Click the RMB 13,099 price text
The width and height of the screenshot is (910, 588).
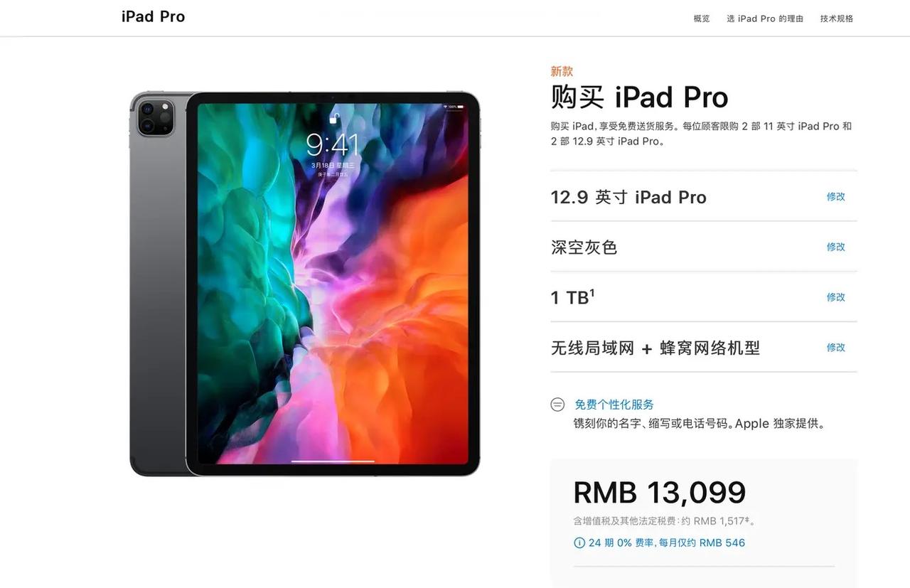click(x=660, y=492)
